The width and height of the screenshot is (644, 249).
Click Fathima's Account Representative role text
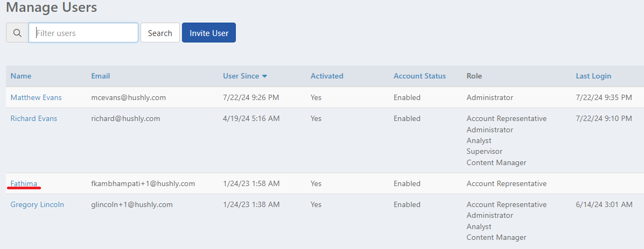[506, 183]
